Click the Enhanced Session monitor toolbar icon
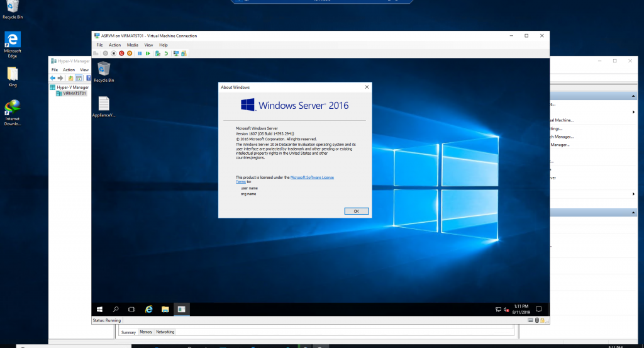The width and height of the screenshot is (644, 348). click(x=176, y=53)
